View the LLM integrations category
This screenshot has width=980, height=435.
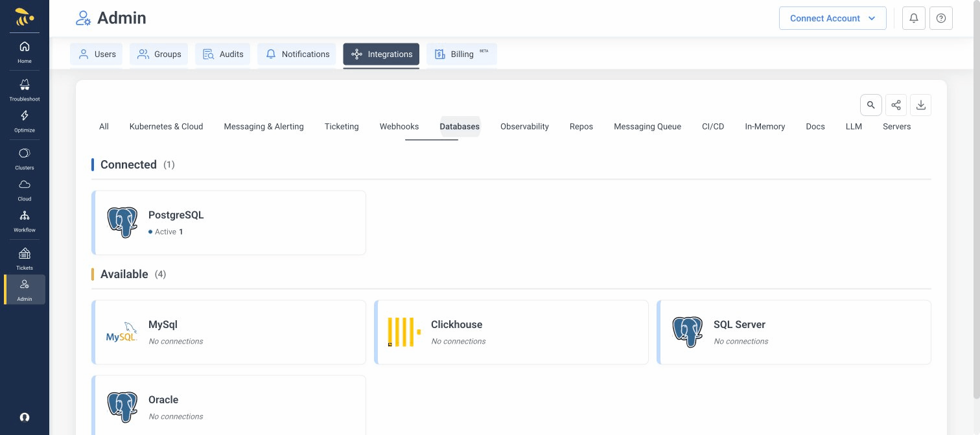pos(854,126)
